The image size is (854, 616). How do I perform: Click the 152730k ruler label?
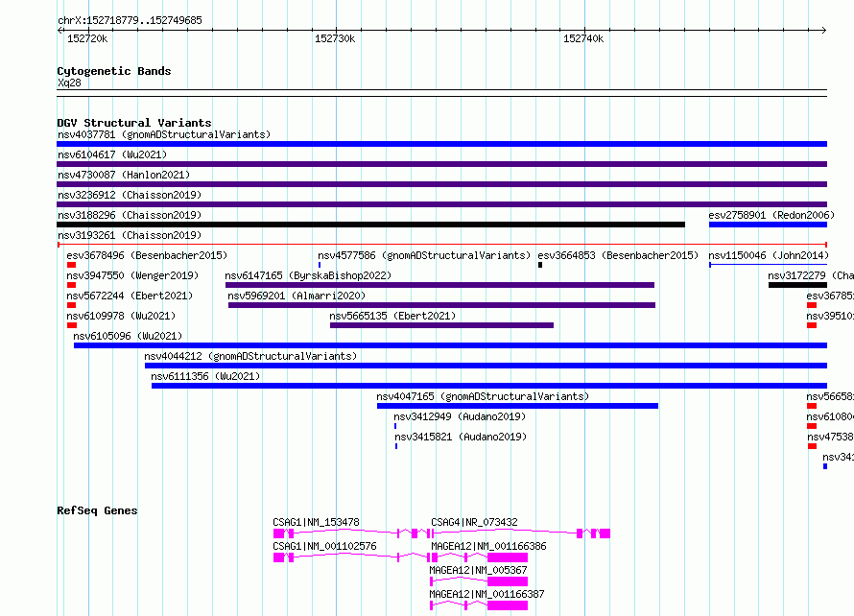click(x=335, y=38)
